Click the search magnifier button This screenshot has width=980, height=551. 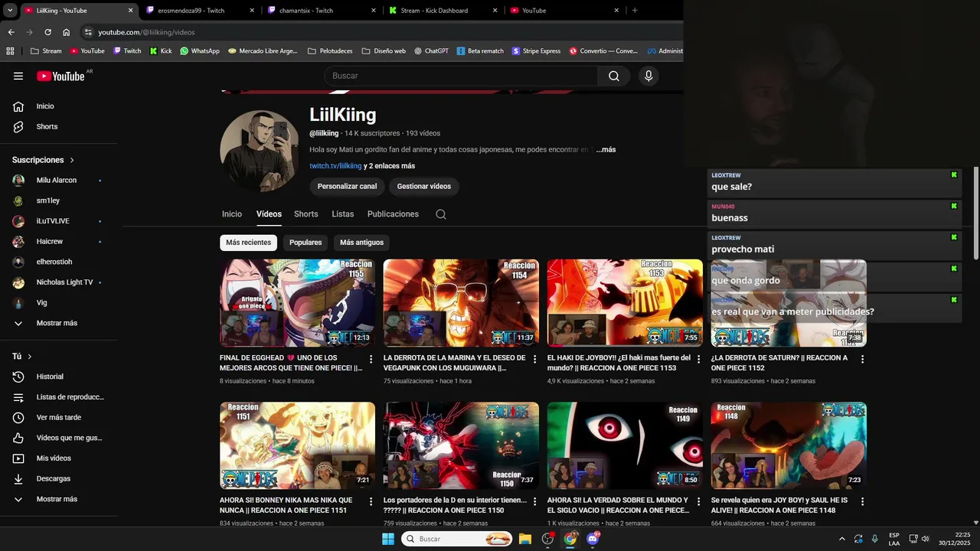(x=614, y=76)
